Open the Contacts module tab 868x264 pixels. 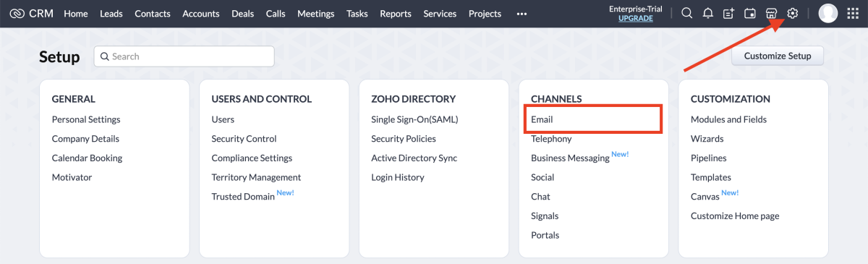tap(153, 14)
